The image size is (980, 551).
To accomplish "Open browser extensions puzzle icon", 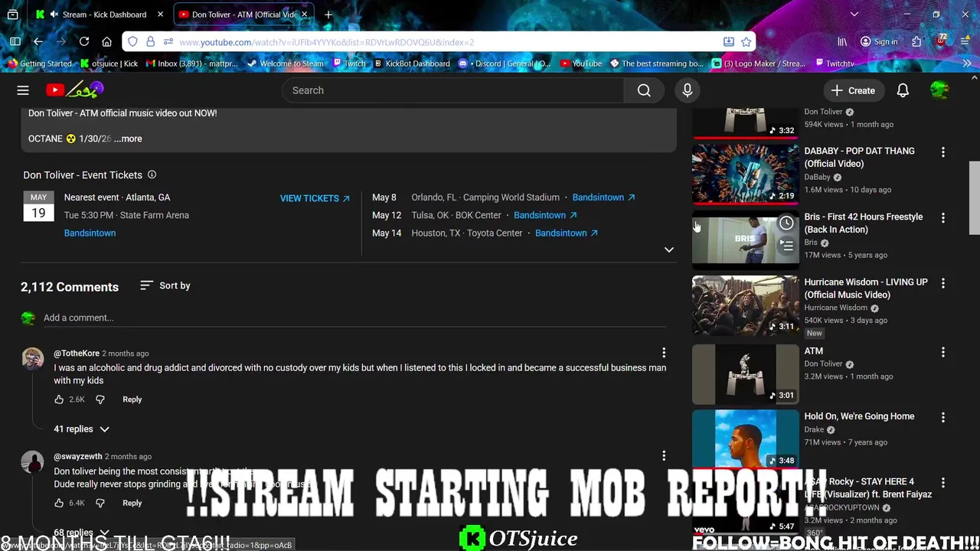I will (x=916, y=42).
